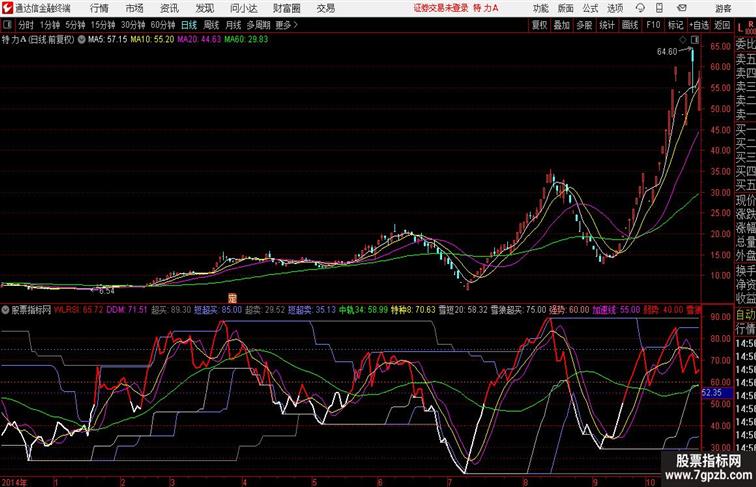
Task: Click the 游客 user account label
Action: point(723,8)
